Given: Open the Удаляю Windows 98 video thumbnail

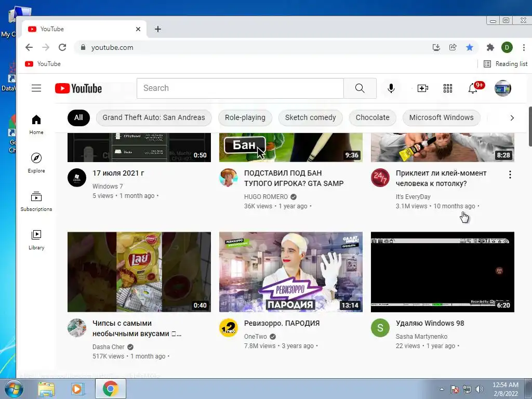Looking at the screenshot, I should pyautogui.click(x=443, y=272).
